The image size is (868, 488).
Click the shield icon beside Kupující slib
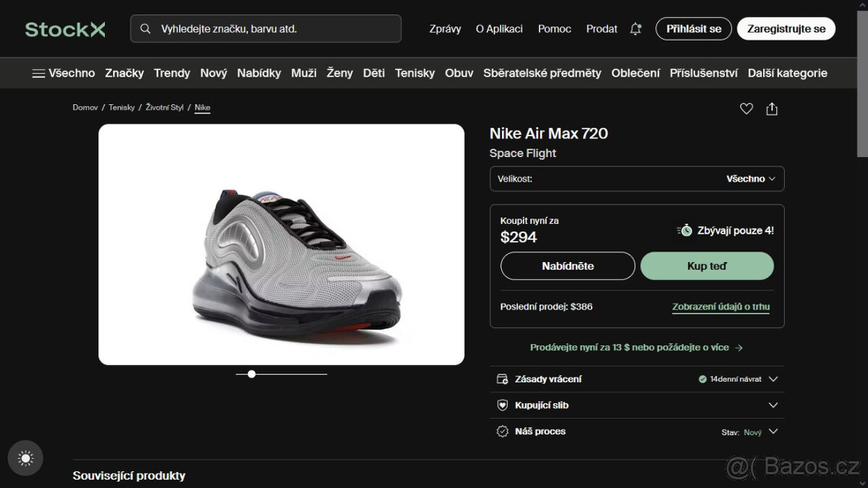click(502, 405)
